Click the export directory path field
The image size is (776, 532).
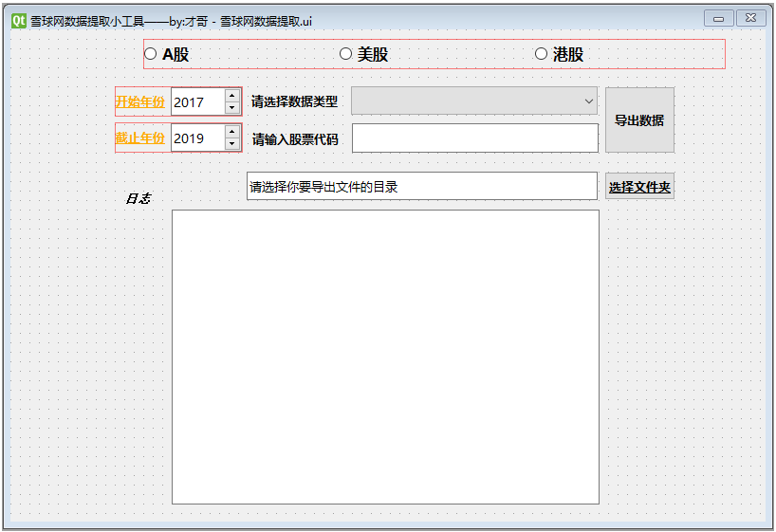click(422, 187)
